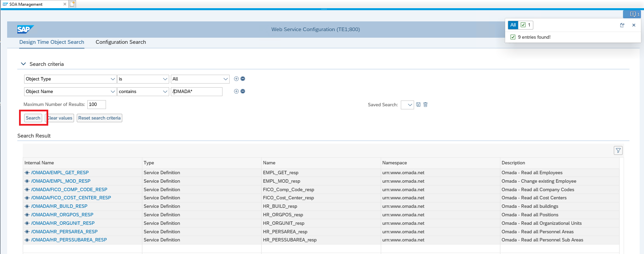
Task: Click icon beside /OMADA/FICO_COMP_CODE_RESP
Action: [x=27, y=190]
